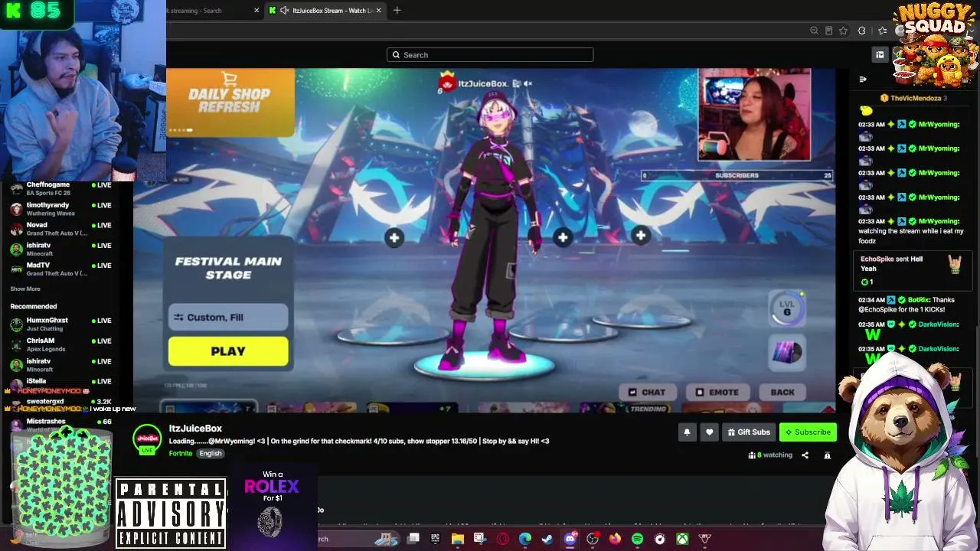Open the Fortnite category link
Image resolution: width=980 pixels, height=551 pixels.
(181, 454)
